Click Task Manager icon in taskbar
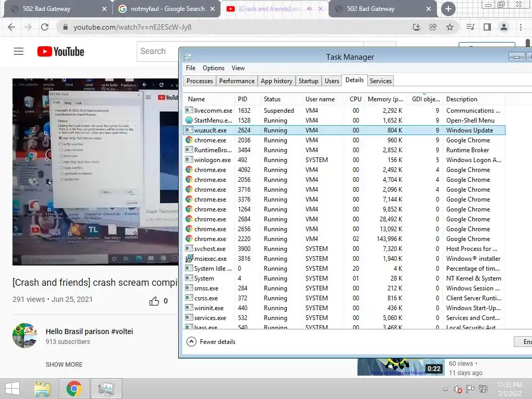532x399 pixels. [x=106, y=389]
